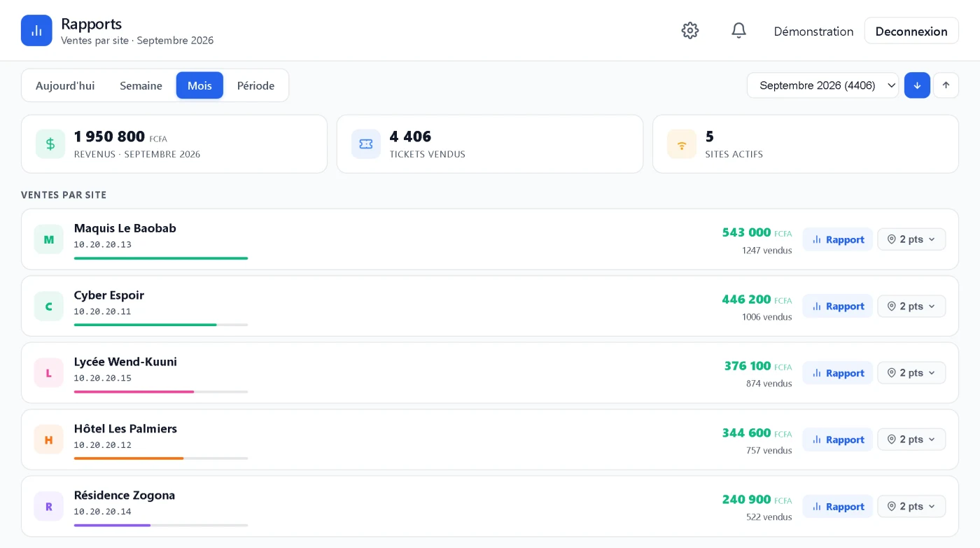Screen dimensions: 980x548
Task: Open notifications bell
Action: coord(738,31)
